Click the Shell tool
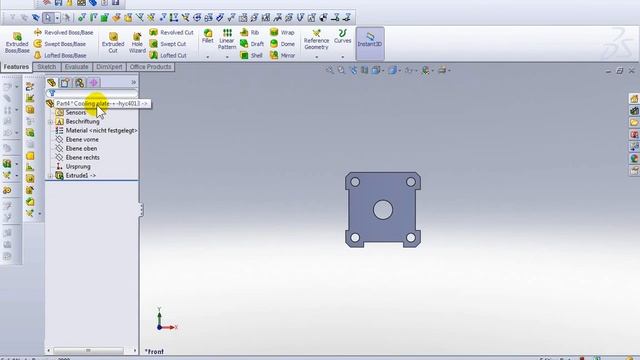The image size is (640, 360). (251, 55)
